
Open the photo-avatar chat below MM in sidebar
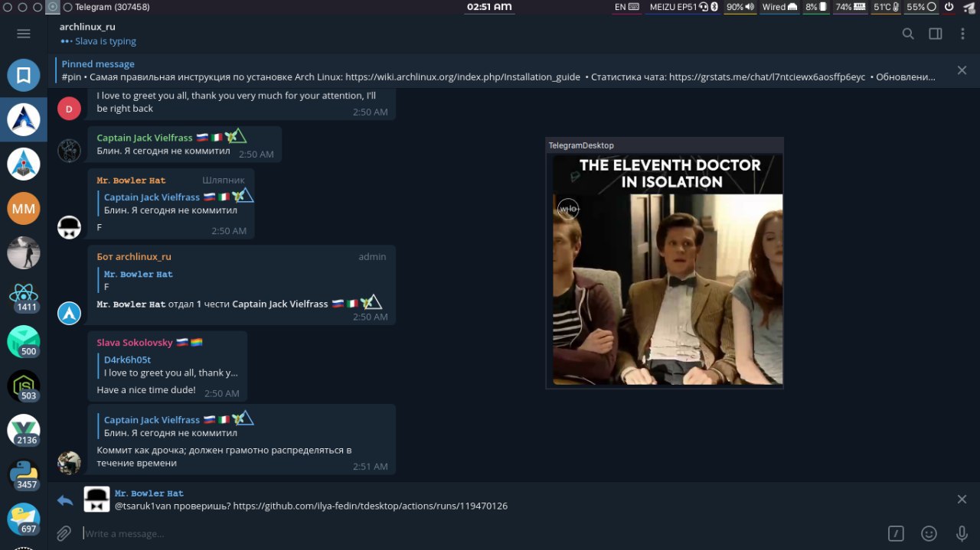pos(24,252)
